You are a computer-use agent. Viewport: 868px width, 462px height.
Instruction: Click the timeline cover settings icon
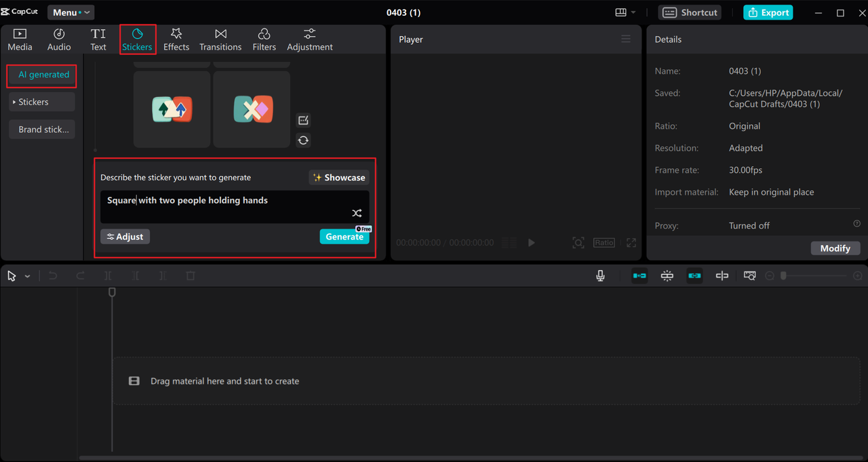[749, 275]
